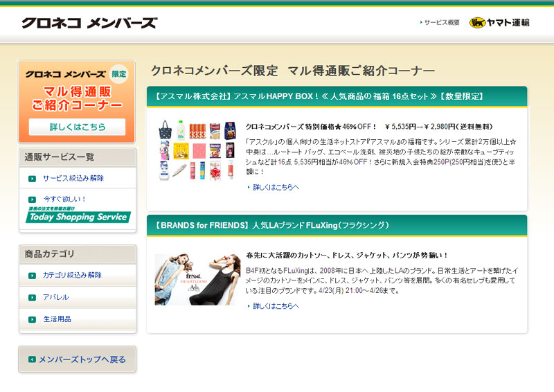Click the 春先に大活躍のカットソー headline text
This screenshot has width=554, height=392.
(347, 256)
